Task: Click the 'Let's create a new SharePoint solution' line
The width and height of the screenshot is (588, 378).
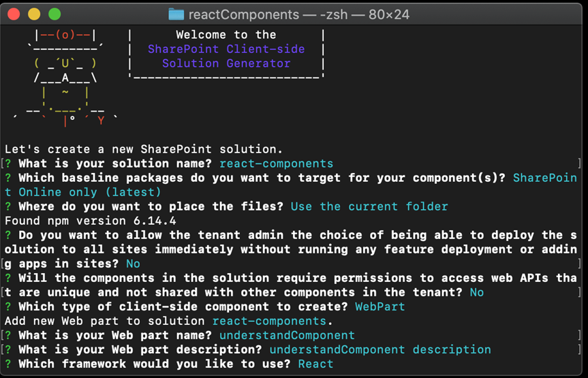Action: coord(144,149)
